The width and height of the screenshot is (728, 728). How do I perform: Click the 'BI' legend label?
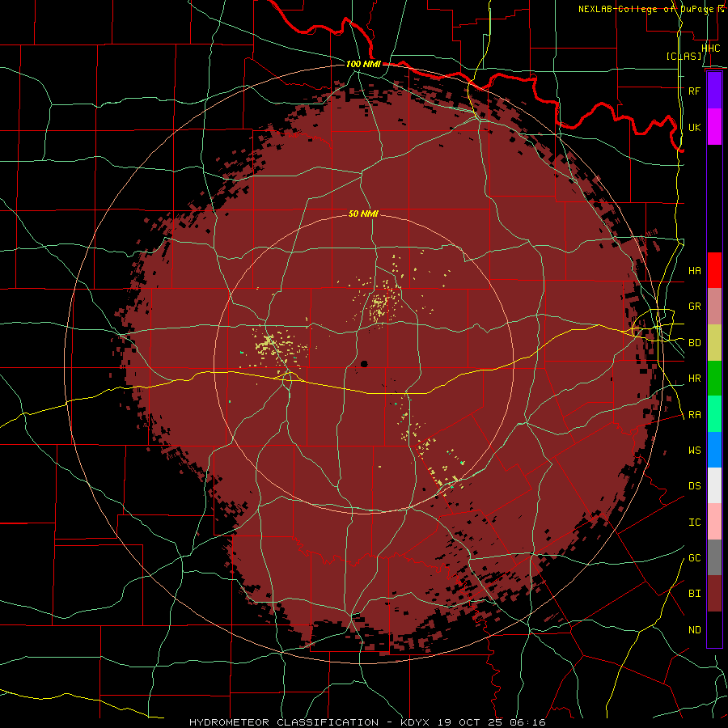(x=694, y=594)
